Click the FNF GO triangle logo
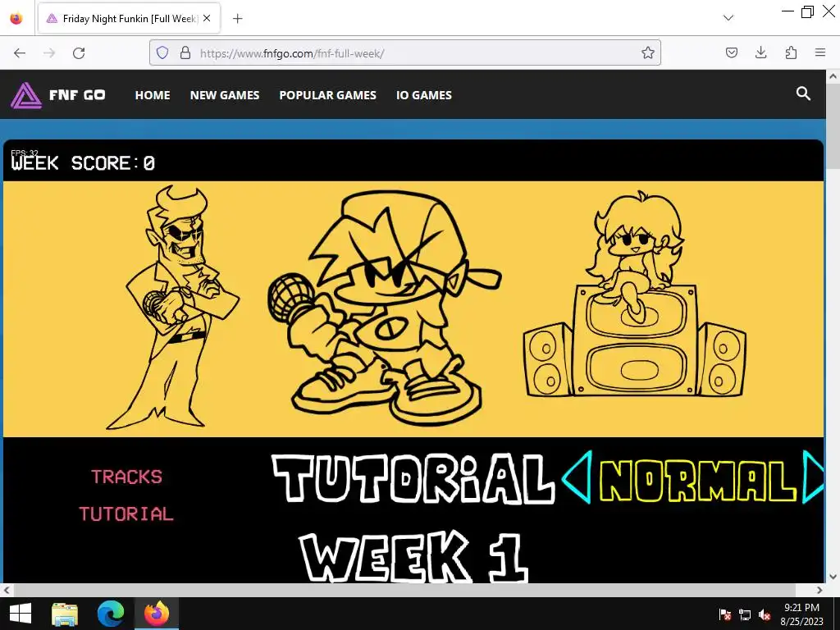 tap(25, 95)
